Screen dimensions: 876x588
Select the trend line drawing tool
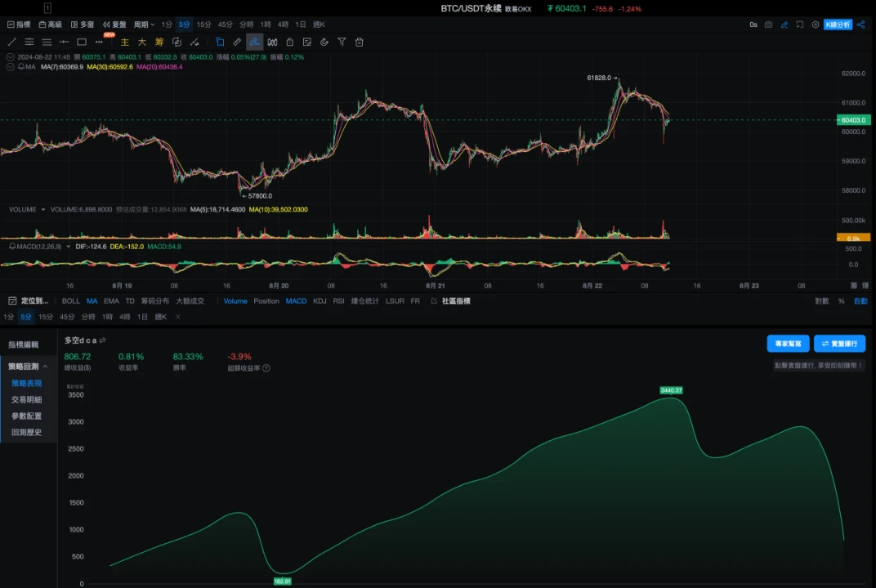coord(11,42)
